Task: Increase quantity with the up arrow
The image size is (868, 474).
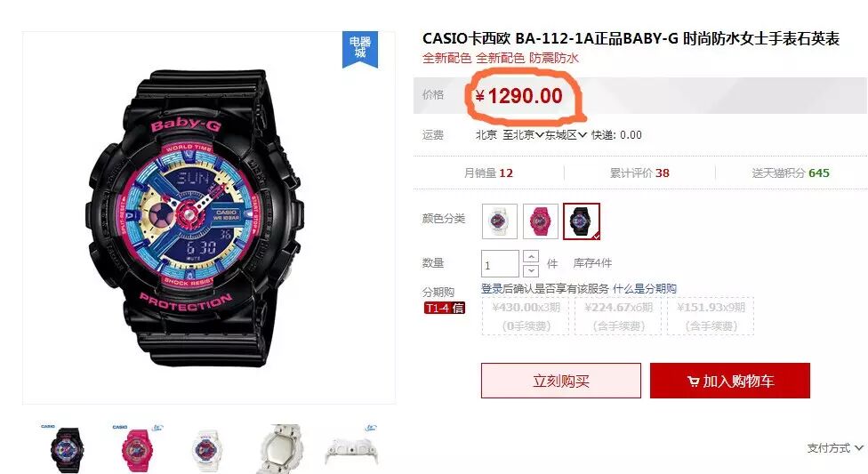Action: coord(531,256)
